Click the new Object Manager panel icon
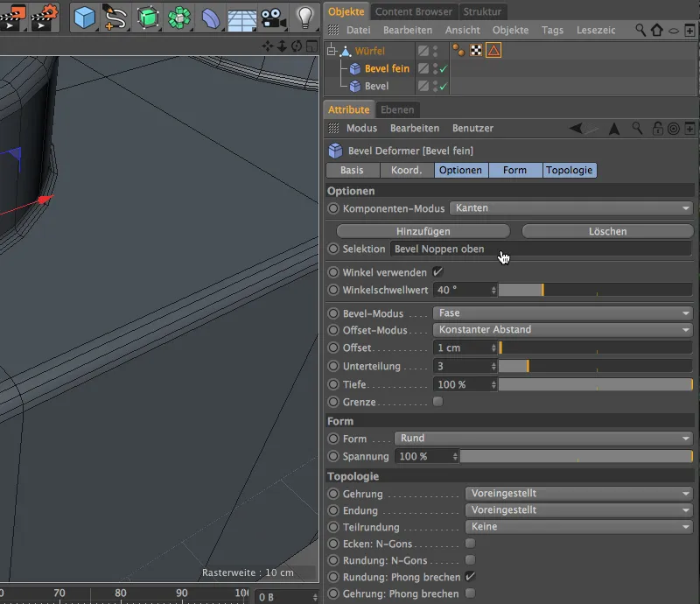The width and height of the screenshot is (700, 604). coord(689,31)
